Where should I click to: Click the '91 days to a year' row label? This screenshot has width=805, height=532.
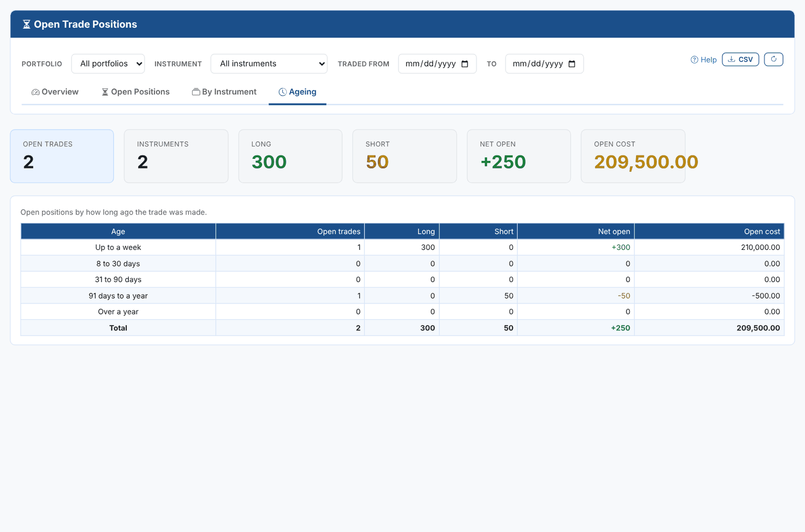tap(118, 296)
